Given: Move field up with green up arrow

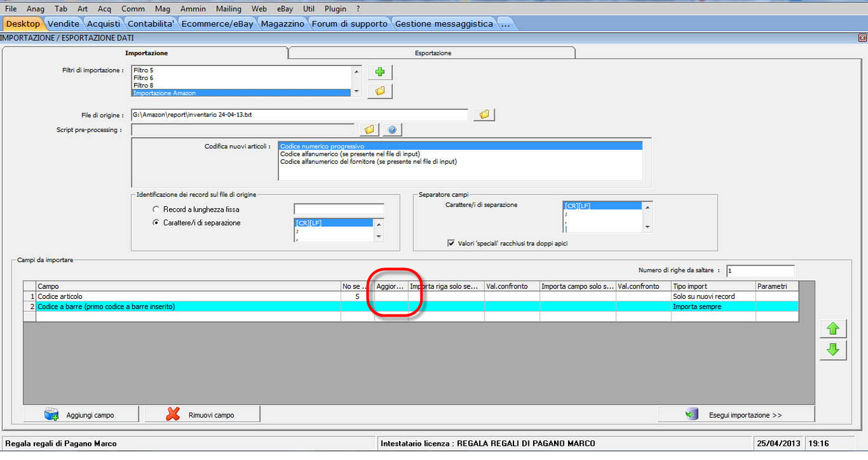Looking at the screenshot, I should pos(833,329).
